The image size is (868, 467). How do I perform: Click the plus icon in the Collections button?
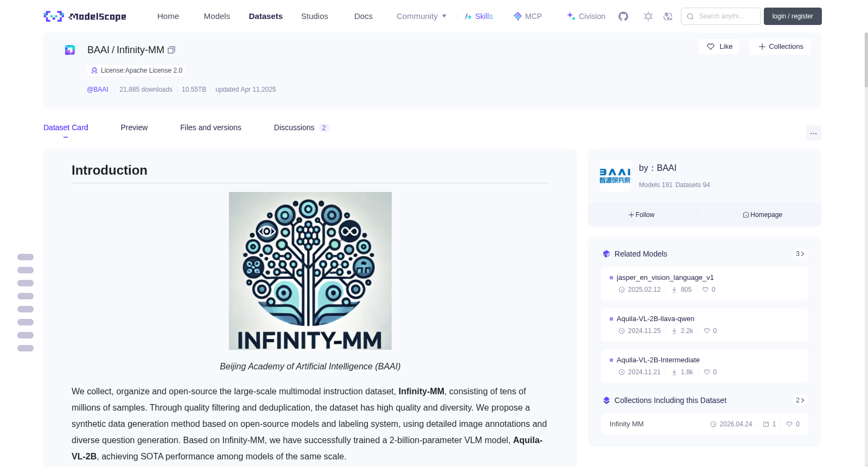(762, 47)
